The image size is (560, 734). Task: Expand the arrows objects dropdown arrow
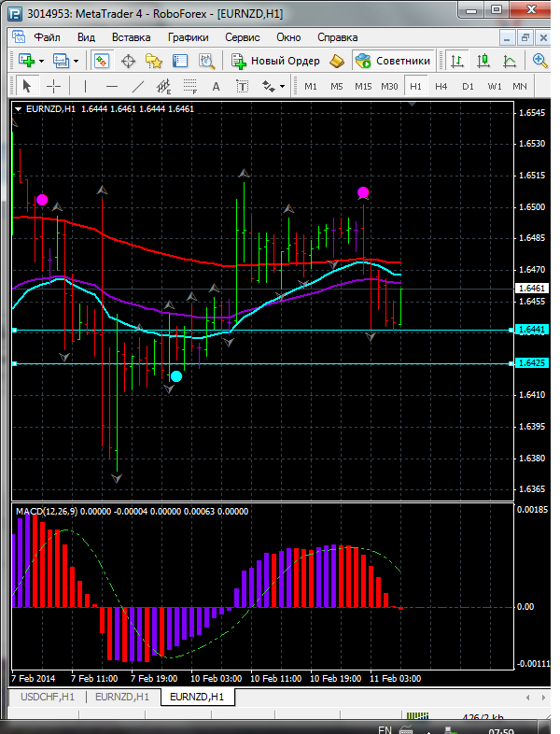[x=282, y=87]
